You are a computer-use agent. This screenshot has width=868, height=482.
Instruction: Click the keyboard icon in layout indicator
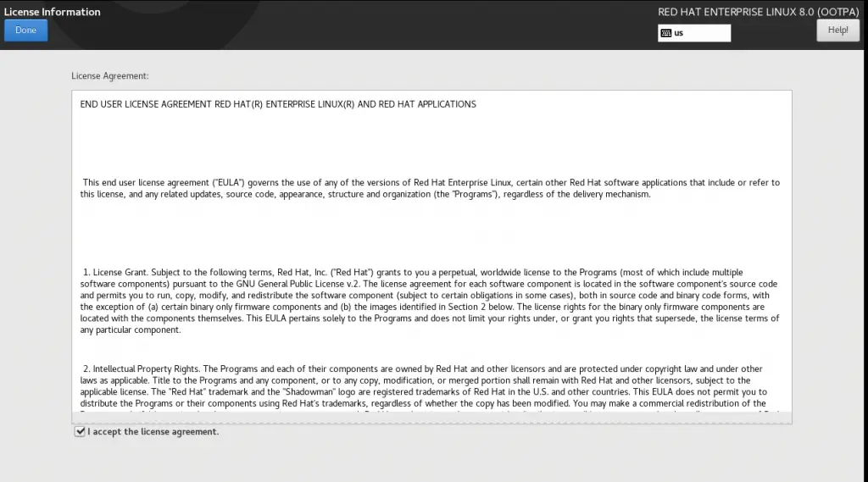click(x=666, y=33)
